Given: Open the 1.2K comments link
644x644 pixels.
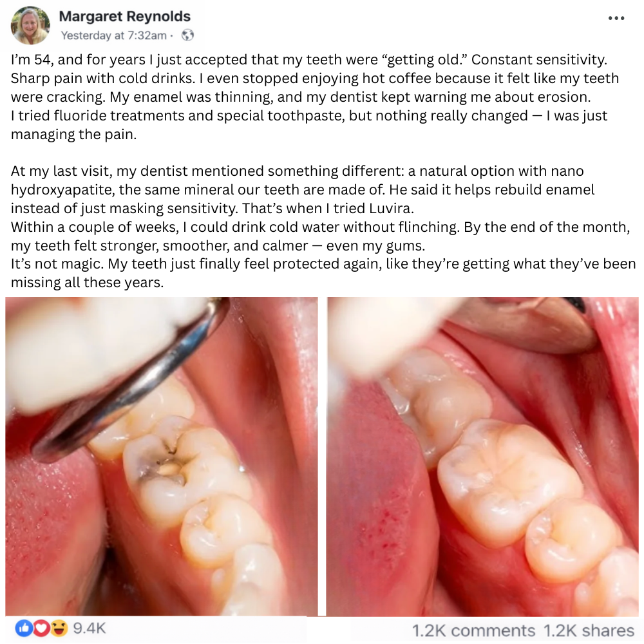Looking at the screenshot, I should click(x=473, y=630).
